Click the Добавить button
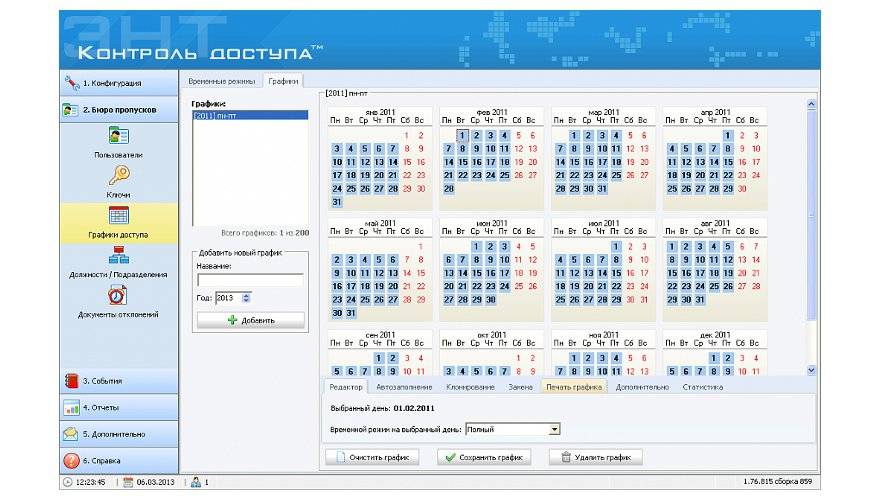The image size is (880, 500). coord(250,320)
